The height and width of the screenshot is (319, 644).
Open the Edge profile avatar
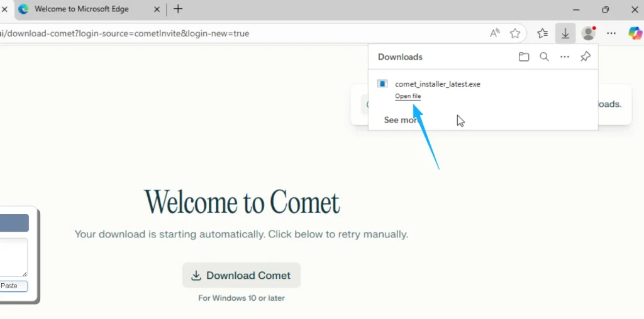pos(589,33)
